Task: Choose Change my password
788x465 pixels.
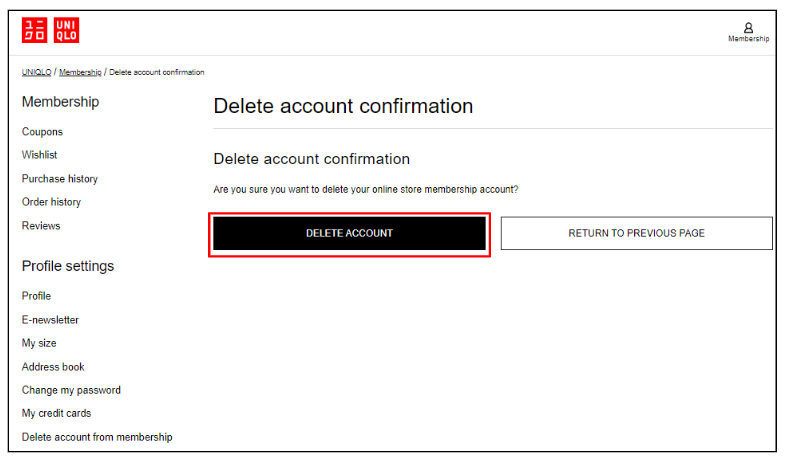Action: click(x=71, y=390)
